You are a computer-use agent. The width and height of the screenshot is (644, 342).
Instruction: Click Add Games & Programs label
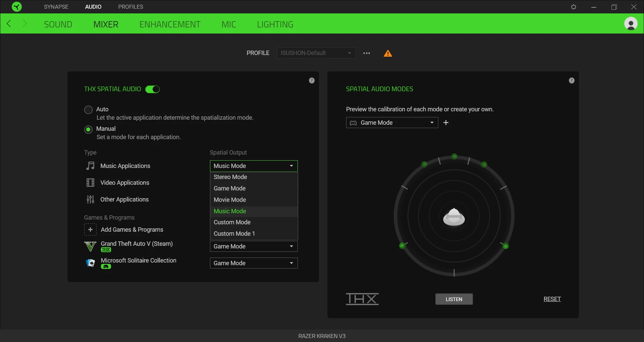click(132, 230)
